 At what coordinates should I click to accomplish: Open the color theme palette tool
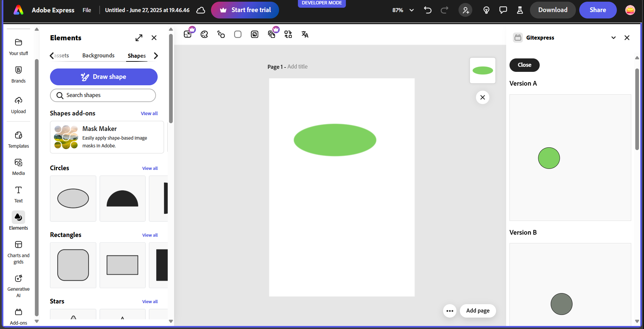(x=204, y=34)
